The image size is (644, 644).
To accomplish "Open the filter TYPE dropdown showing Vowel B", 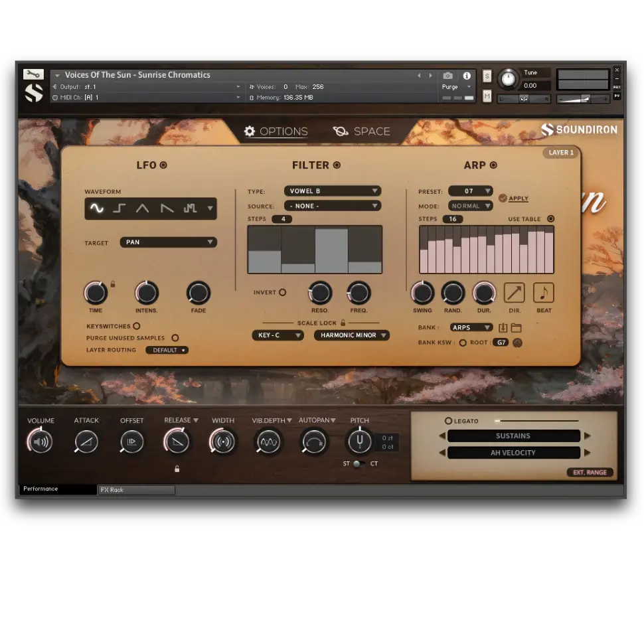I will pyautogui.click(x=332, y=191).
